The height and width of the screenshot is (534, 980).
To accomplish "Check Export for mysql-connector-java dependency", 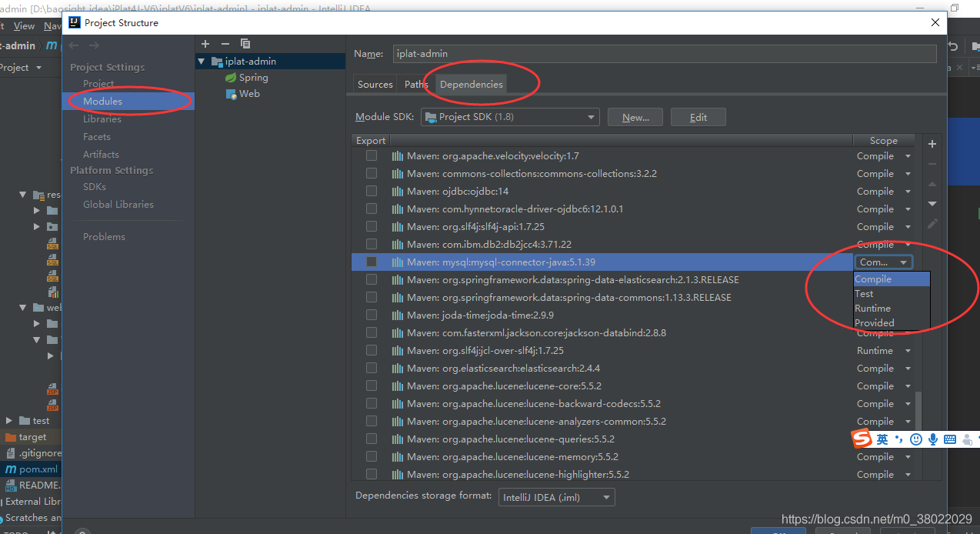I will coord(372,262).
